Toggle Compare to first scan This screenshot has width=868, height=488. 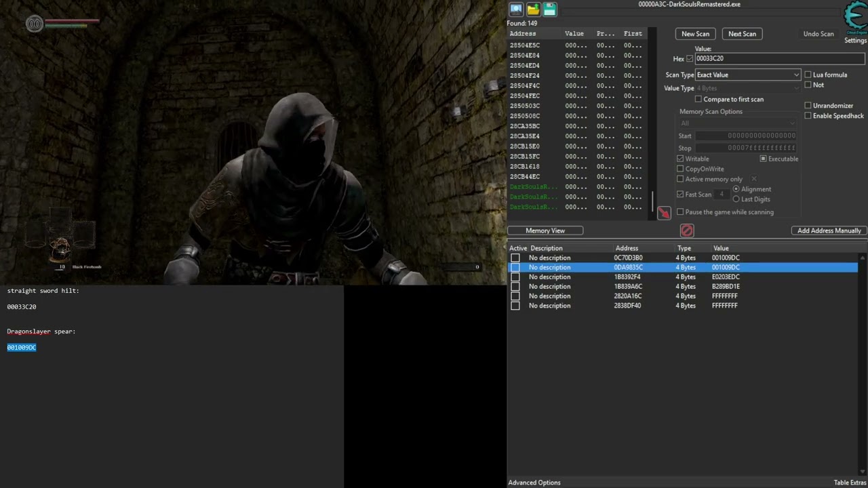(698, 99)
